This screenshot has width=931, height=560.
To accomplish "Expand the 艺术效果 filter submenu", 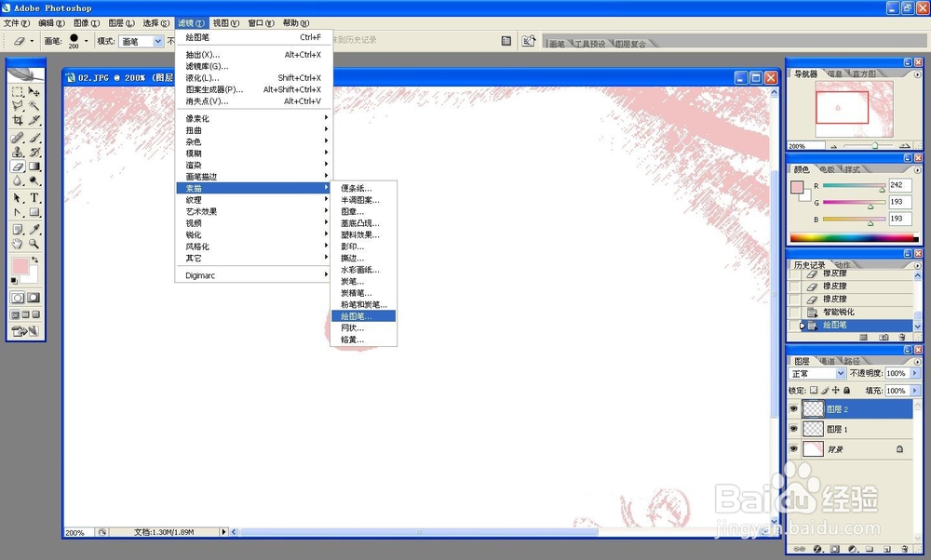I will (x=253, y=211).
